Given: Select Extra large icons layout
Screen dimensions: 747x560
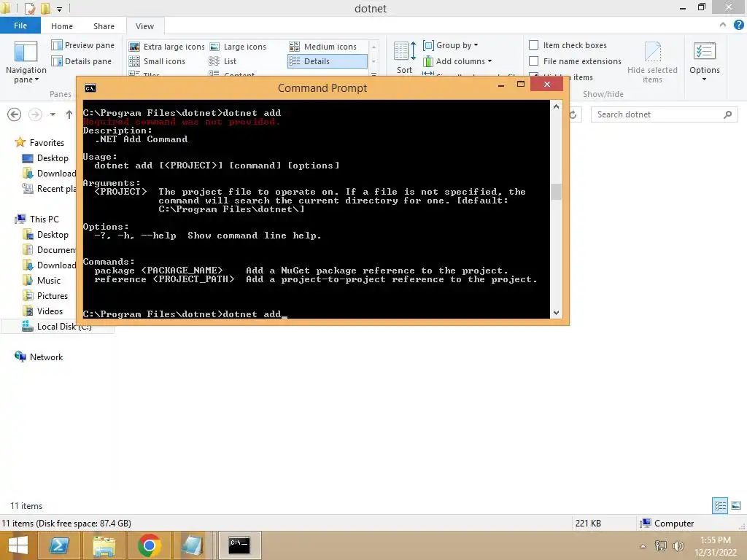Looking at the screenshot, I should click(x=167, y=47).
